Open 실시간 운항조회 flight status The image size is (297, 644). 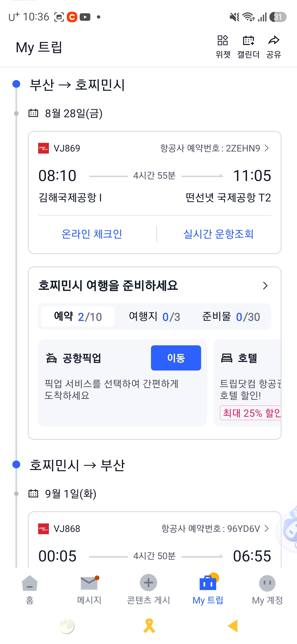point(218,234)
